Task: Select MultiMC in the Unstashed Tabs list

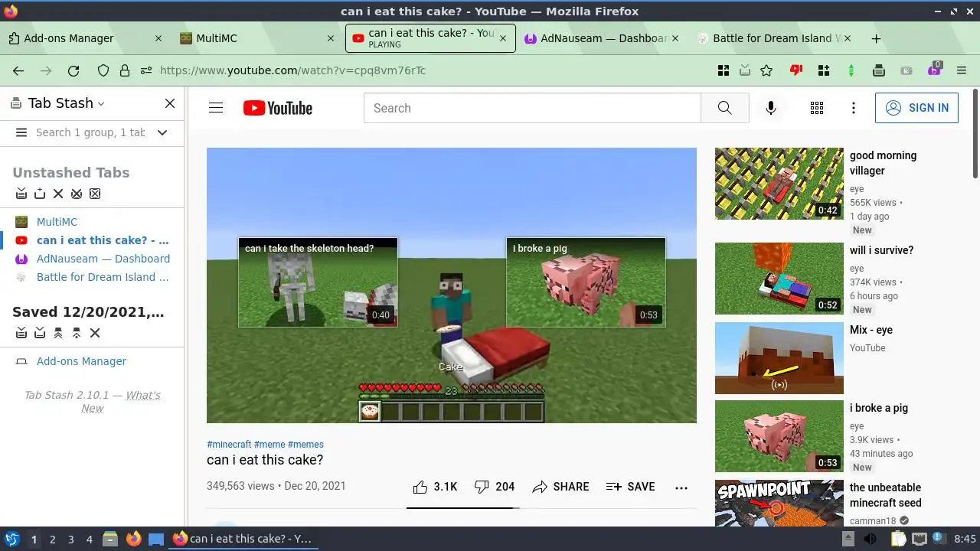Action: 57,222
